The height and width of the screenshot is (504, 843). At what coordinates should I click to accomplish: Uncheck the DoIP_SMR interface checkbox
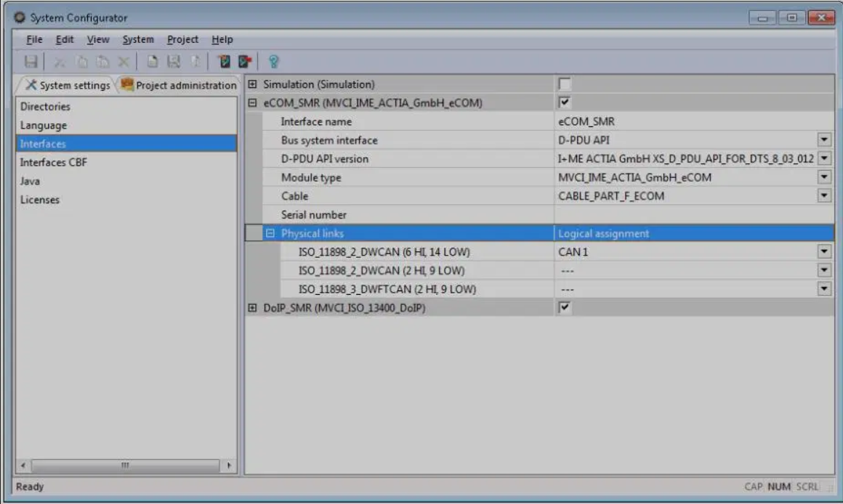pyautogui.click(x=565, y=308)
